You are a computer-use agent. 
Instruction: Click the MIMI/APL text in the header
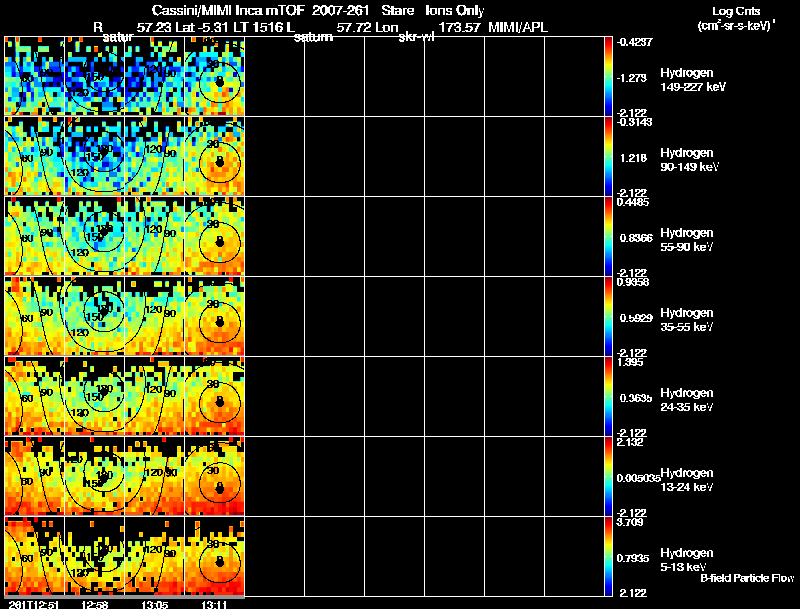click(x=517, y=27)
